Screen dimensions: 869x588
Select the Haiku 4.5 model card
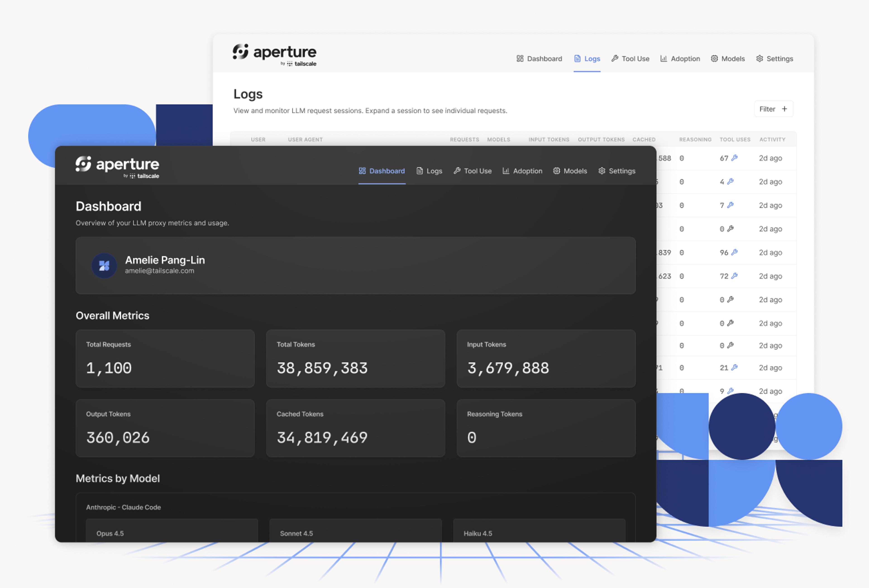[539, 531]
